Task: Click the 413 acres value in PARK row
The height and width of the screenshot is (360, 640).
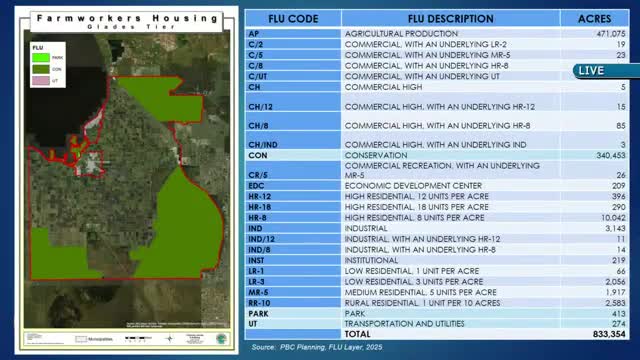Action: (x=619, y=313)
